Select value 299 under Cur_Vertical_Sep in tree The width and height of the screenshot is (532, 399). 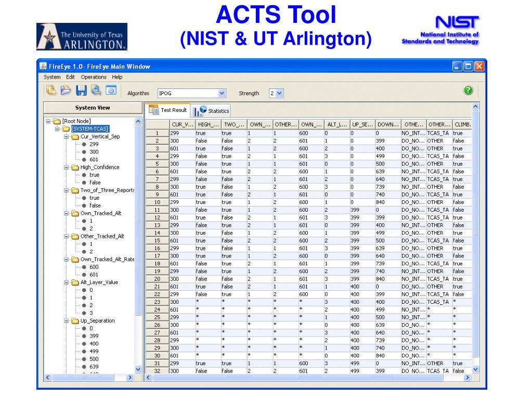point(94,144)
